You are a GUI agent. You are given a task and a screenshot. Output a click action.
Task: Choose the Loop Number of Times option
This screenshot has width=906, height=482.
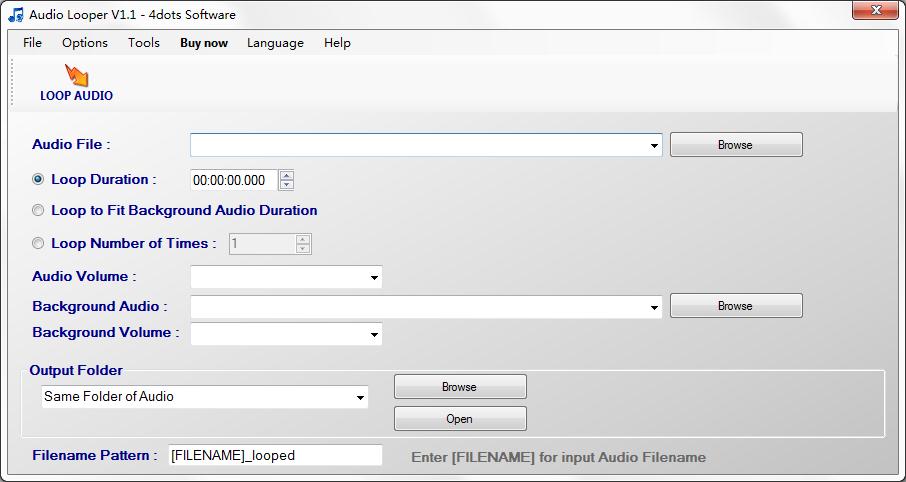[39, 243]
